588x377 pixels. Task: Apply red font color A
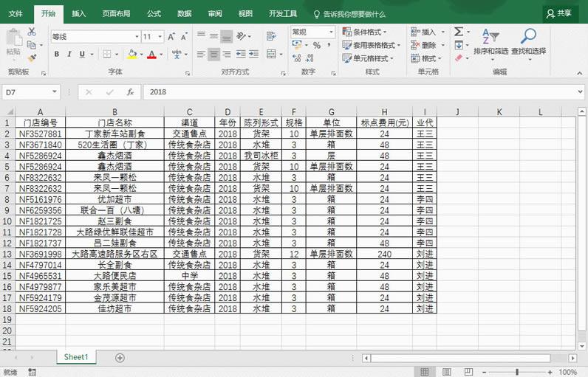click(x=152, y=55)
